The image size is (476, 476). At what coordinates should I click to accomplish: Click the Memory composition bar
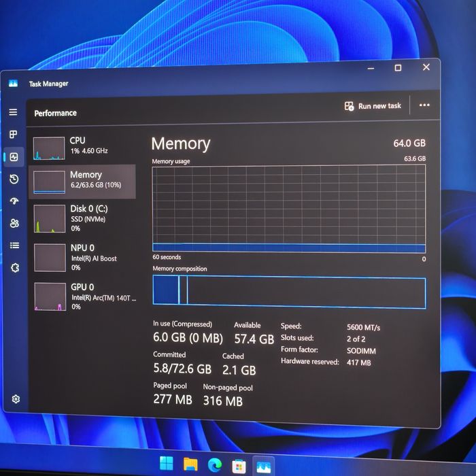(289, 292)
